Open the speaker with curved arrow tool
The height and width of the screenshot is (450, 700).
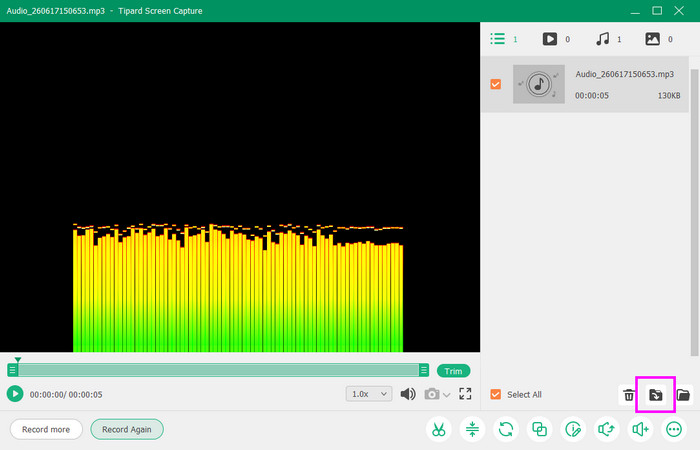pos(607,429)
